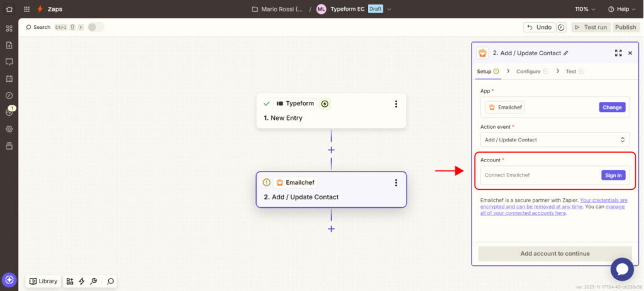Click the Emailchef app chip in App field
644x291 pixels.
click(x=505, y=107)
